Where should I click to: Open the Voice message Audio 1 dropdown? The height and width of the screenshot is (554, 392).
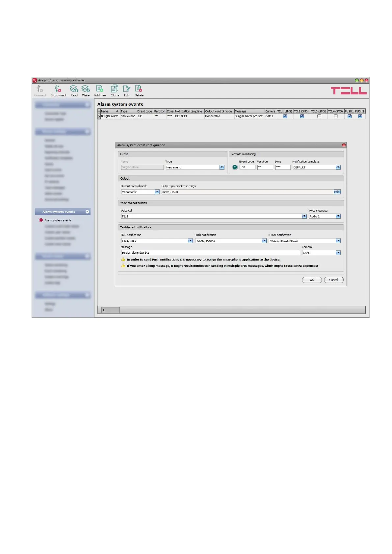tap(338, 216)
